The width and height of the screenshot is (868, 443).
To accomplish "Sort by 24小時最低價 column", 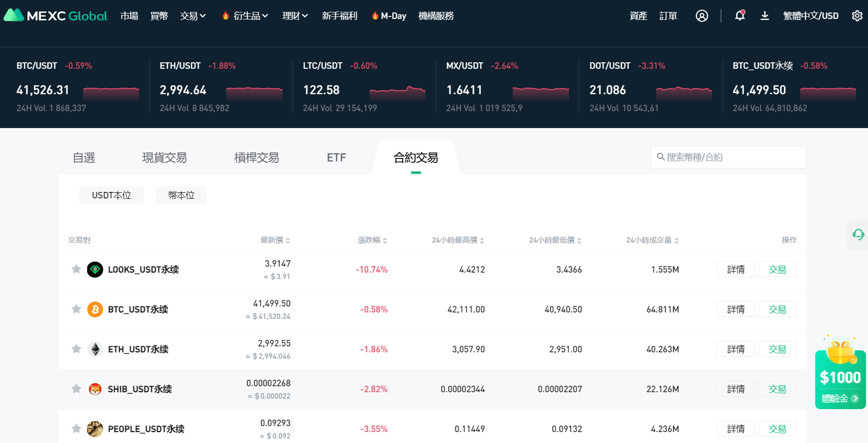I will pos(555,240).
